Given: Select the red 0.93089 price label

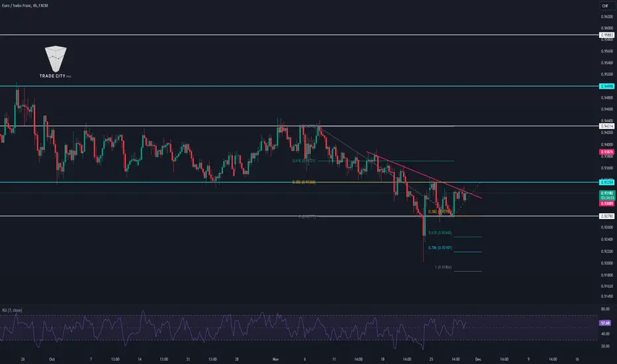Looking at the screenshot, I should coord(607,203).
